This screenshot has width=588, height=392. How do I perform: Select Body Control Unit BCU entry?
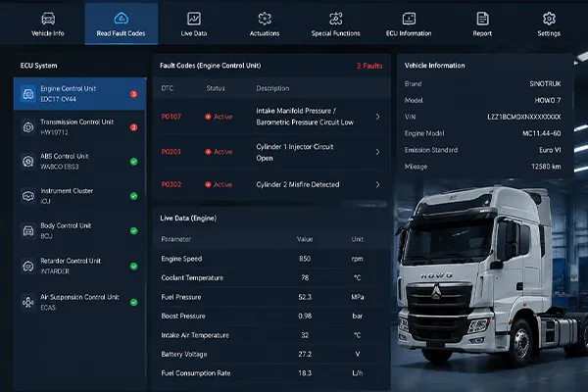pos(79,230)
